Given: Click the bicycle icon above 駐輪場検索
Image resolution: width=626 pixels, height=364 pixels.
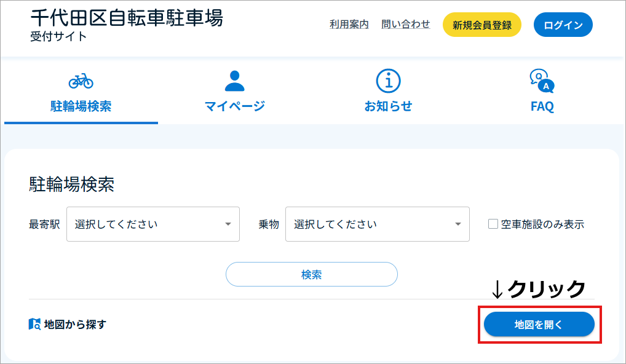Looking at the screenshot, I should [81, 81].
